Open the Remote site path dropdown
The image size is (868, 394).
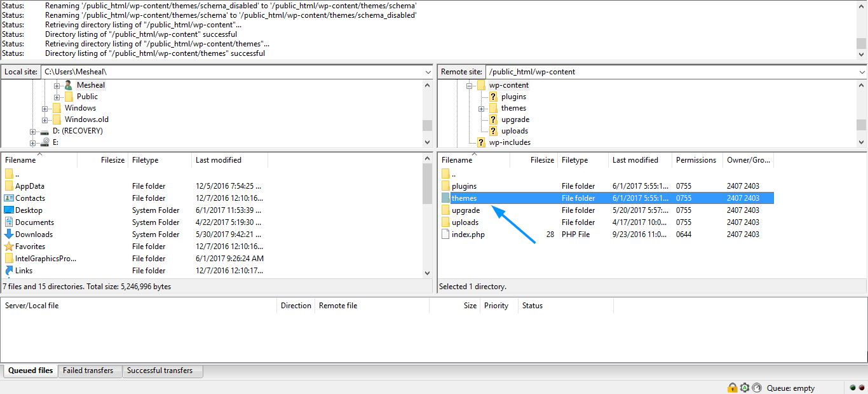point(861,72)
